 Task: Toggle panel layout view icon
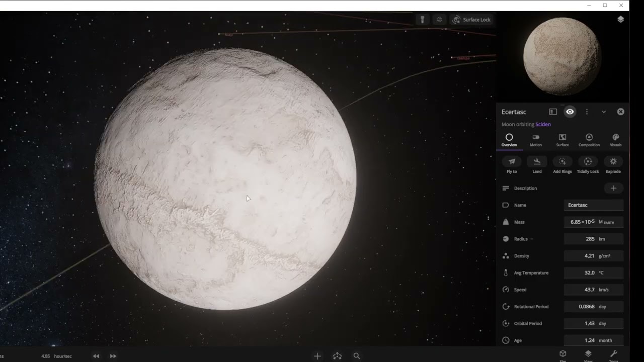(553, 112)
